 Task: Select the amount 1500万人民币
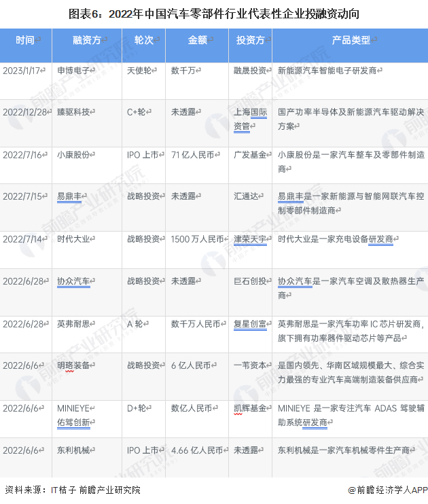pos(198,240)
